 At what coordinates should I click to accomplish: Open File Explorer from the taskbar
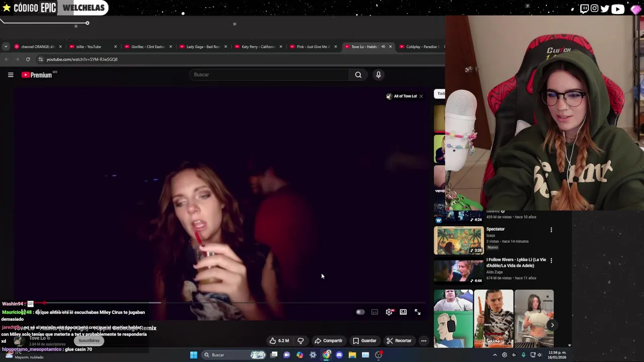pos(352,355)
